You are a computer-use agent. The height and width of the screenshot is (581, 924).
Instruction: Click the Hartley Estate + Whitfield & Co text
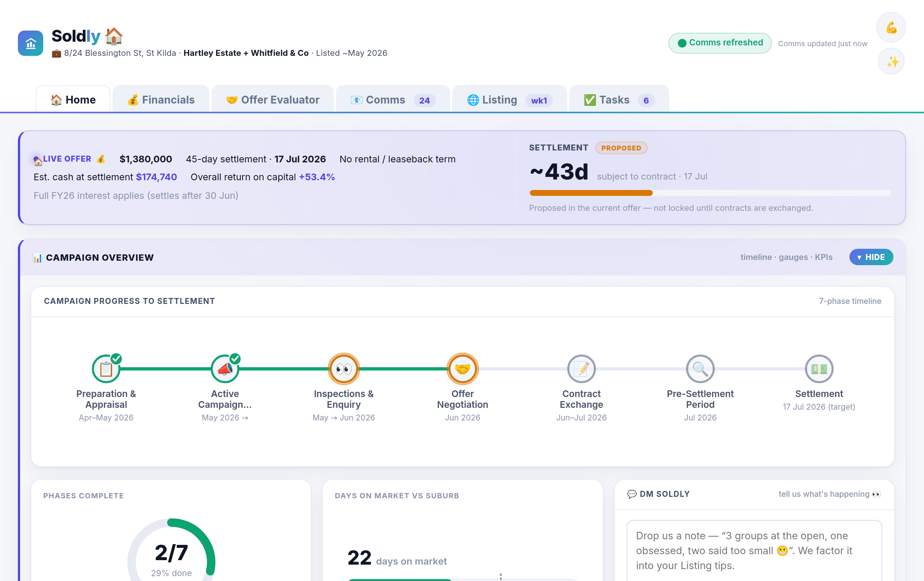[x=246, y=53]
